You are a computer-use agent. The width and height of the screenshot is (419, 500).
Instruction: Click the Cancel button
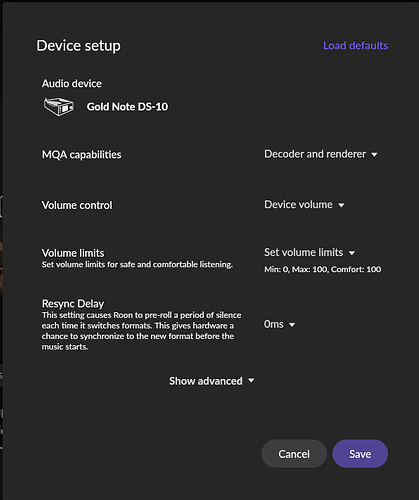294,454
